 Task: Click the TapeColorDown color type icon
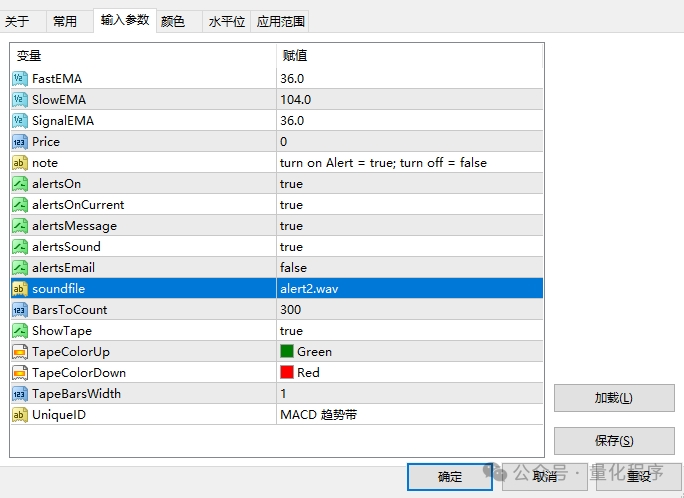[20, 372]
